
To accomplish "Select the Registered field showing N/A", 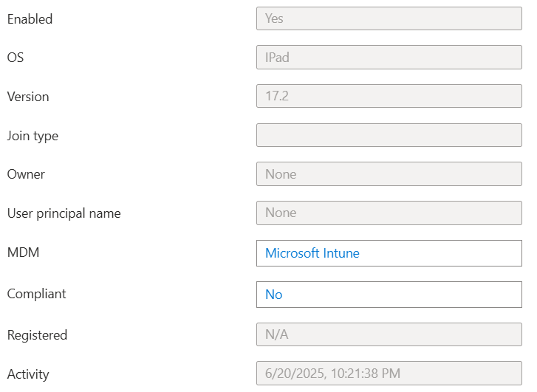I will tap(389, 335).
